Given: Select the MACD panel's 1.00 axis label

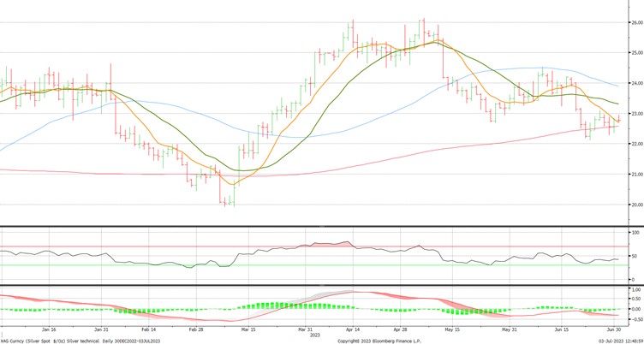Looking at the screenshot, I should click(637, 289).
